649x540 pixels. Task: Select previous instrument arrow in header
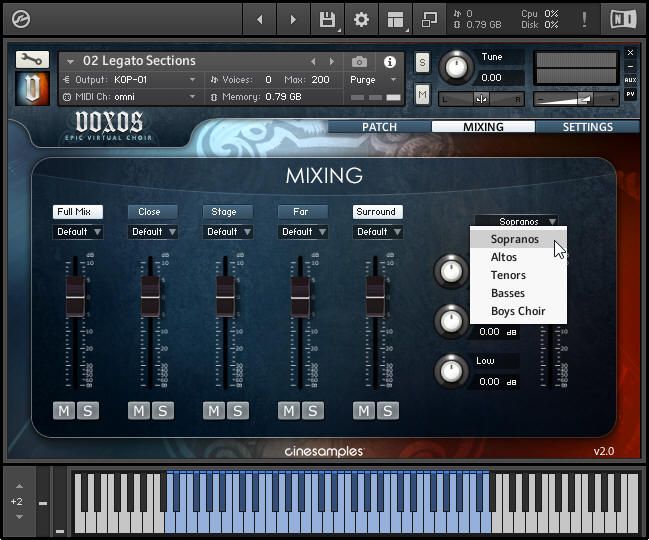pos(313,62)
